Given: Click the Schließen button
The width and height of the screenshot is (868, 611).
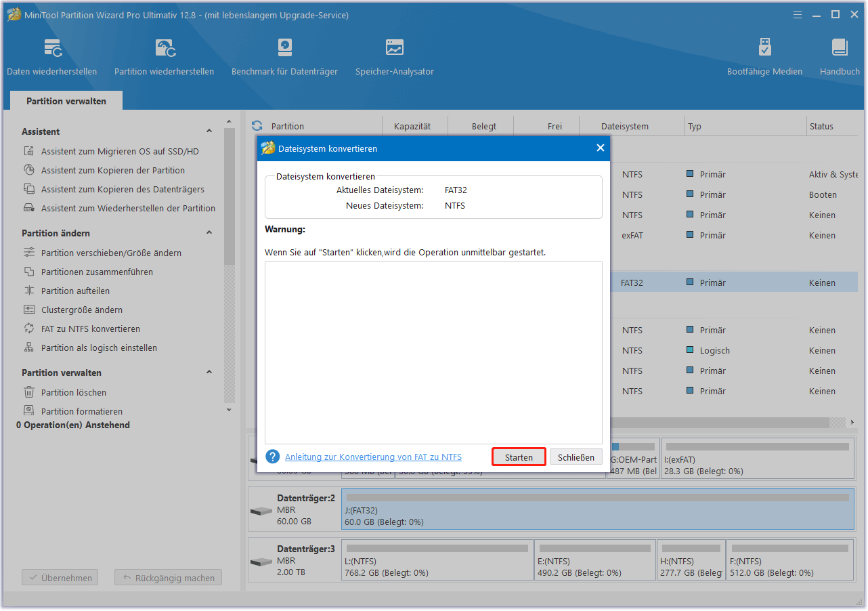Looking at the screenshot, I should point(576,457).
